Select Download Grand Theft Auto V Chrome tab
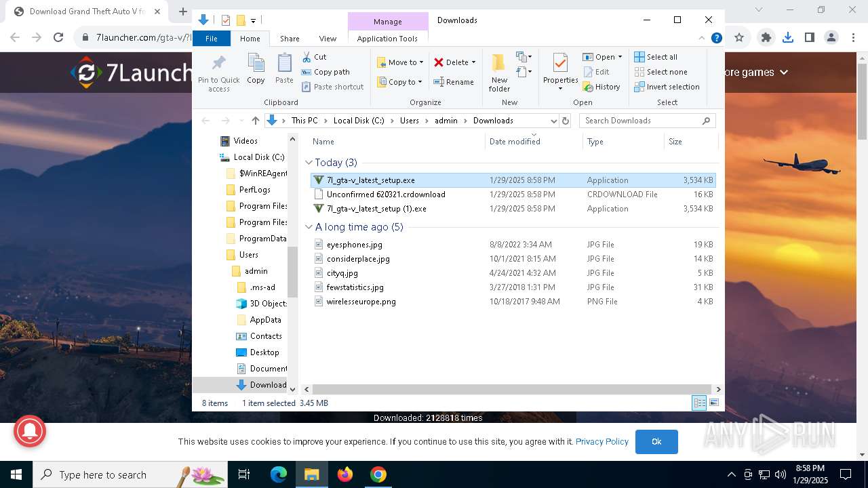 (x=86, y=12)
